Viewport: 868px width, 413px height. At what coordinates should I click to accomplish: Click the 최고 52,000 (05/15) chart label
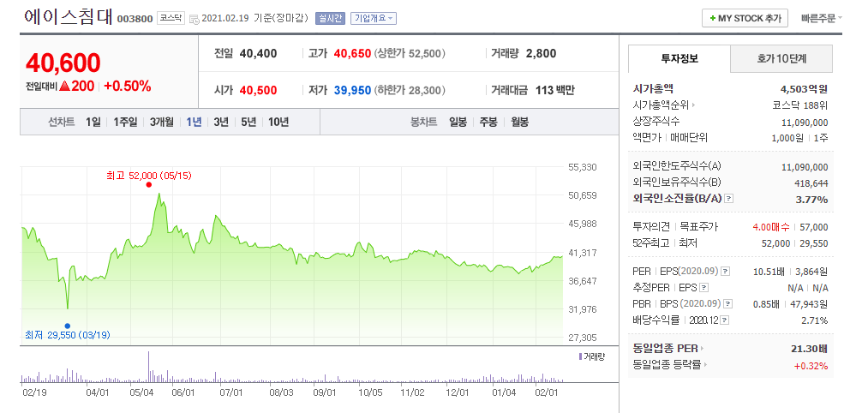pos(149,176)
